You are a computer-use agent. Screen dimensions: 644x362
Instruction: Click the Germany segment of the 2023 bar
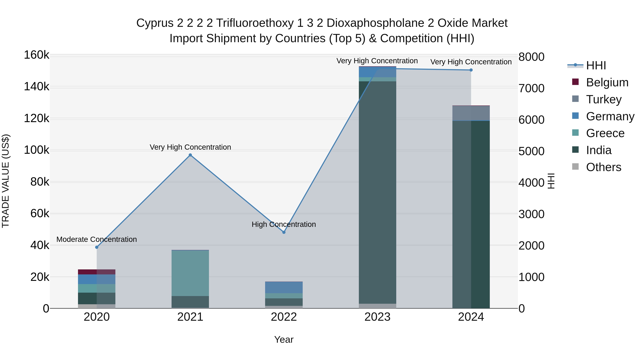point(377,72)
